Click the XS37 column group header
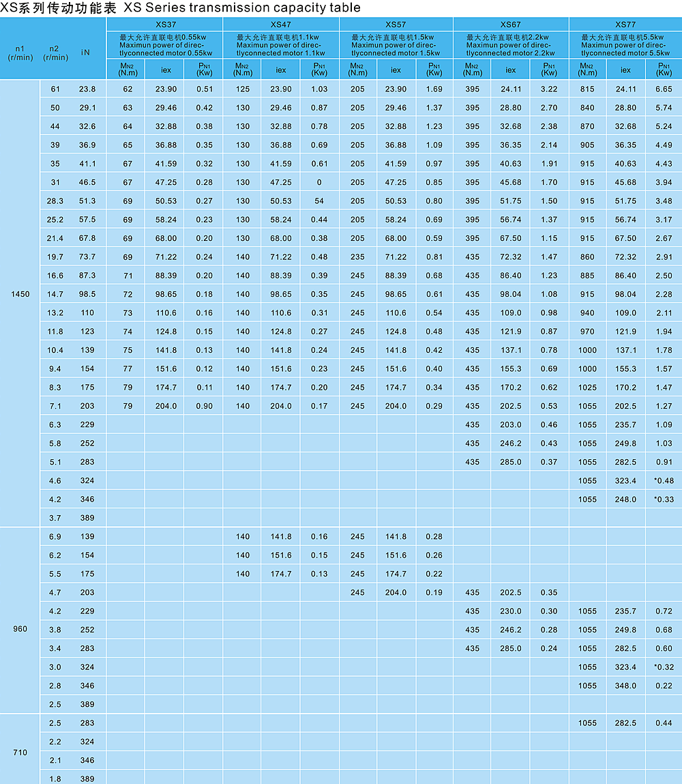This screenshot has height=784, width=682. pyautogui.click(x=164, y=24)
